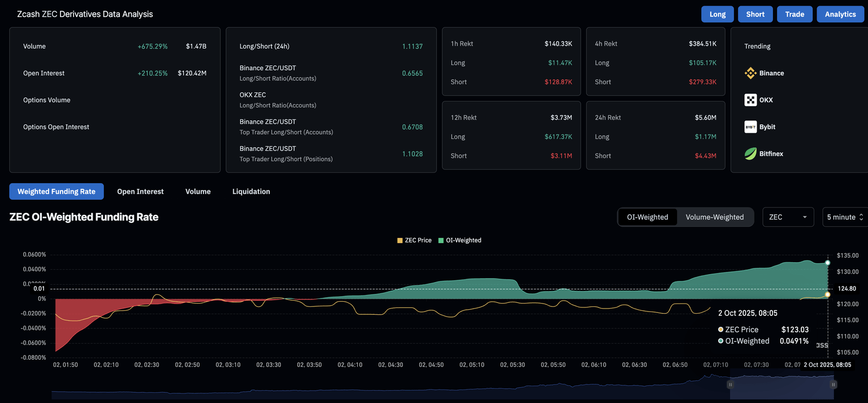
Task: Click the OKX logo icon
Action: coord(750,100)
